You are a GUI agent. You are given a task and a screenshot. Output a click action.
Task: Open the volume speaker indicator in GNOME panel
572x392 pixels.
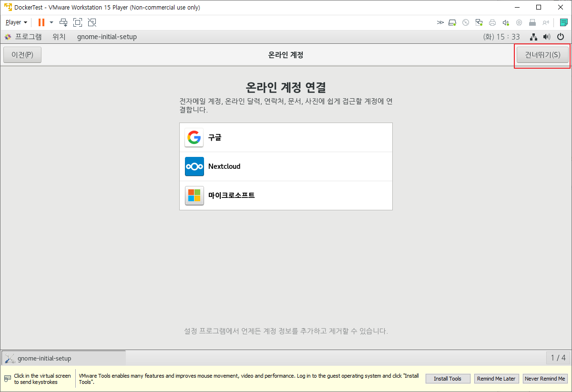click(x=547, y=37)
